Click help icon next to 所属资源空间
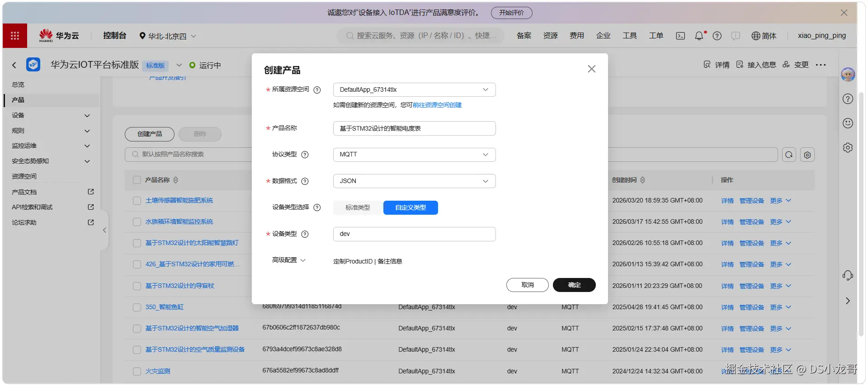 click(317, 89)
